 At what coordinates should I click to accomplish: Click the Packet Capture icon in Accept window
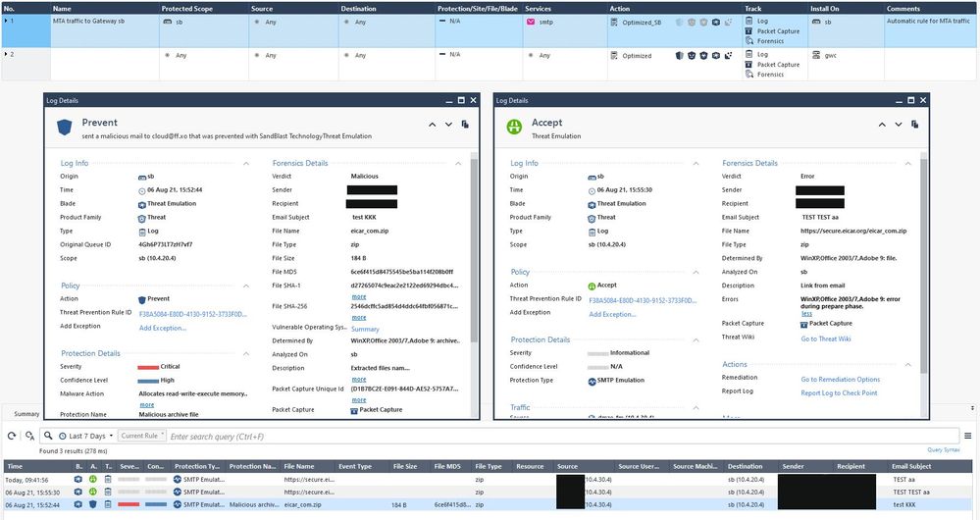(x=803, y=324)
